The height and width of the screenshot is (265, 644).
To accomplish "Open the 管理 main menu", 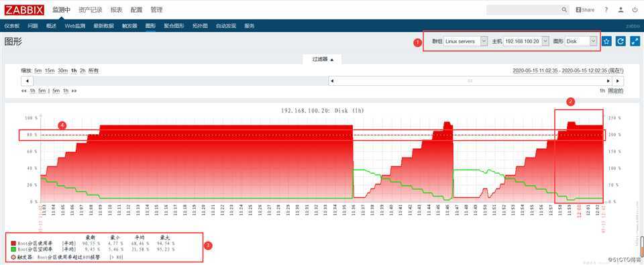I will pos(156,10).
